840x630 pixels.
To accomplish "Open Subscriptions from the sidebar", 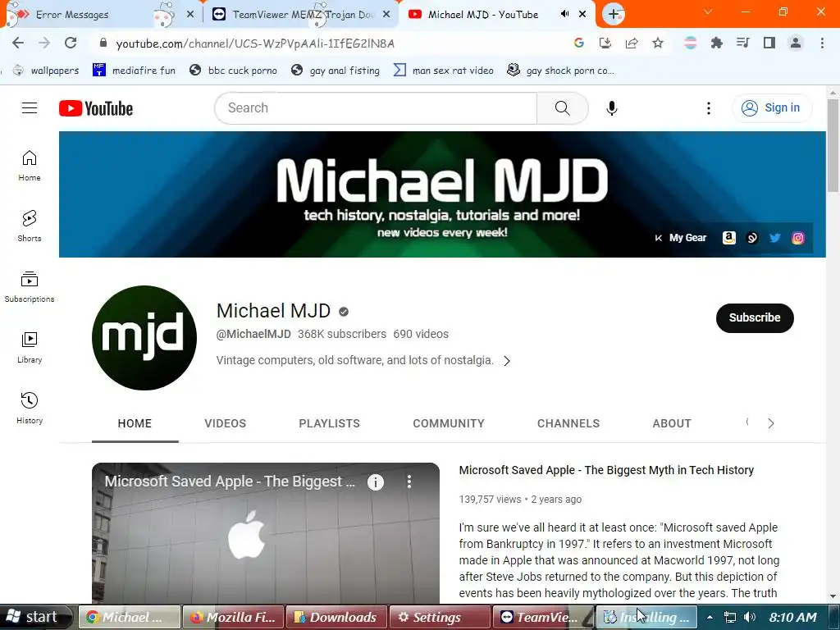I will [30, 287].
